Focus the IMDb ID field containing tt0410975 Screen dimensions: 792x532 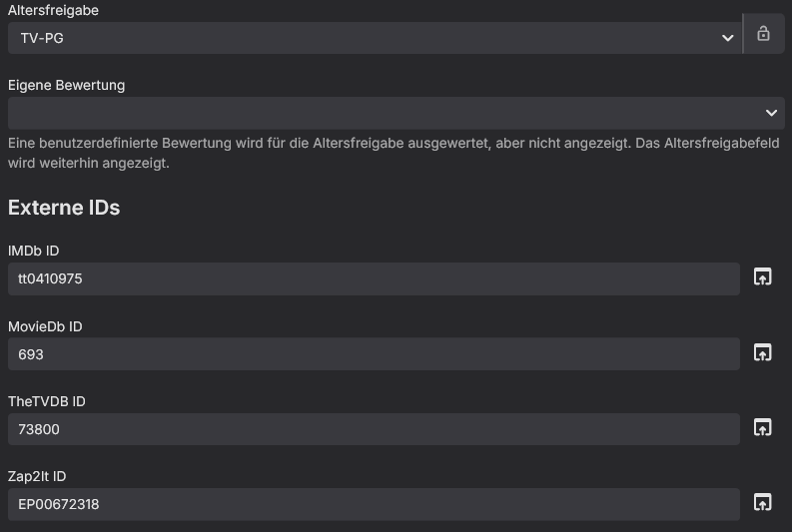(374, 278)
